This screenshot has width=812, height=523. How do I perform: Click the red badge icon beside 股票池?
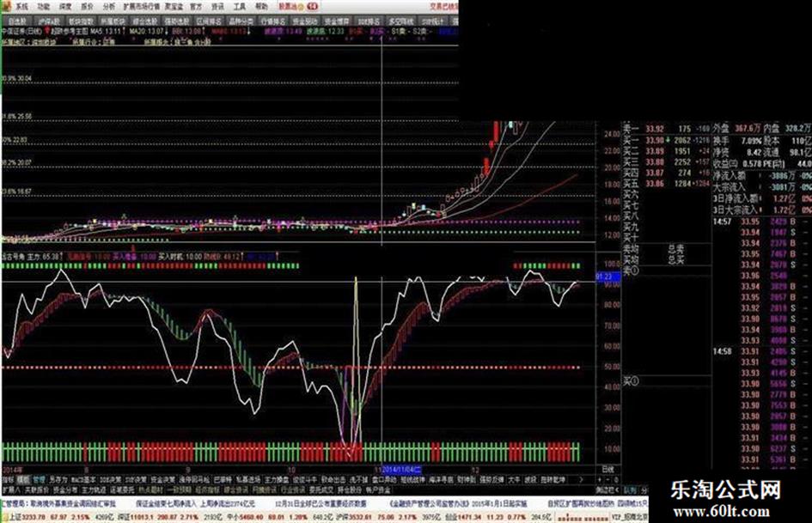[312, 7]
